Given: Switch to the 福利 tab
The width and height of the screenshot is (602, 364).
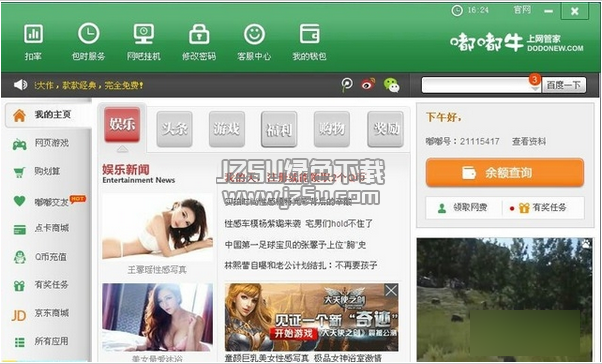Looking at the screenshot, I should [279, 129].
